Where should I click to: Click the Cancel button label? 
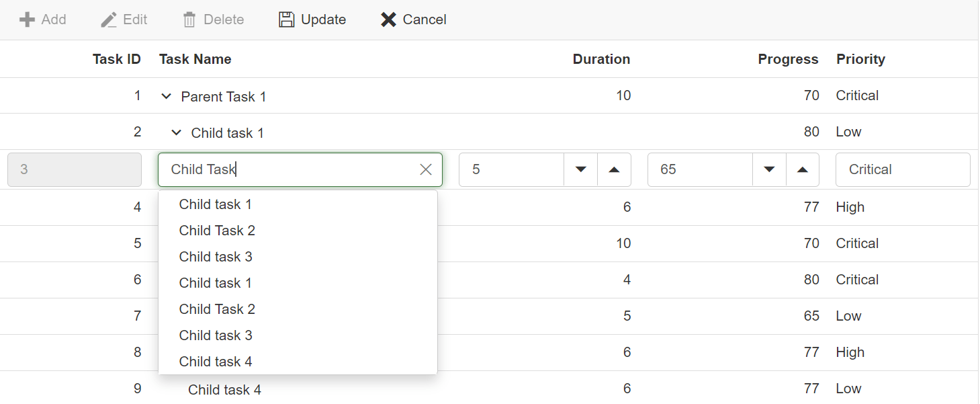(423, 19)
